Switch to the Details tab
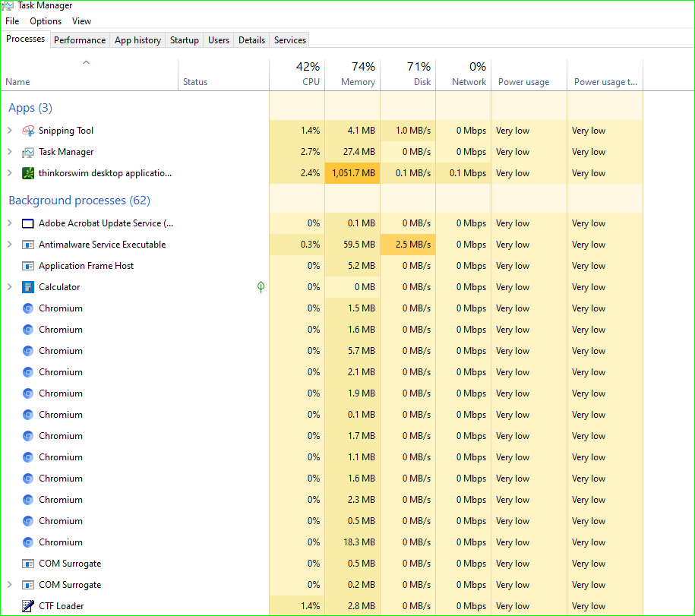This screenshot has height=616, width=695. (x=251, y=40)
